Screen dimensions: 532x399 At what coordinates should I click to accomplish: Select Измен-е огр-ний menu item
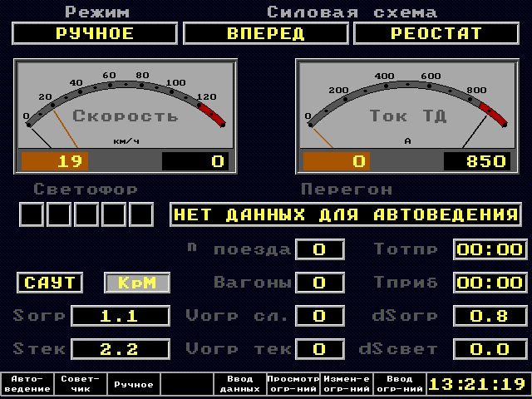pos(347,384)
